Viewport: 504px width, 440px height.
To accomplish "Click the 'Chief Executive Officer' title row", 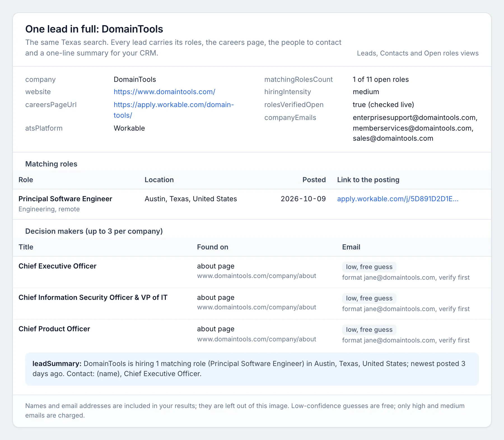I will pyautogui.click(x=57, y=266).
